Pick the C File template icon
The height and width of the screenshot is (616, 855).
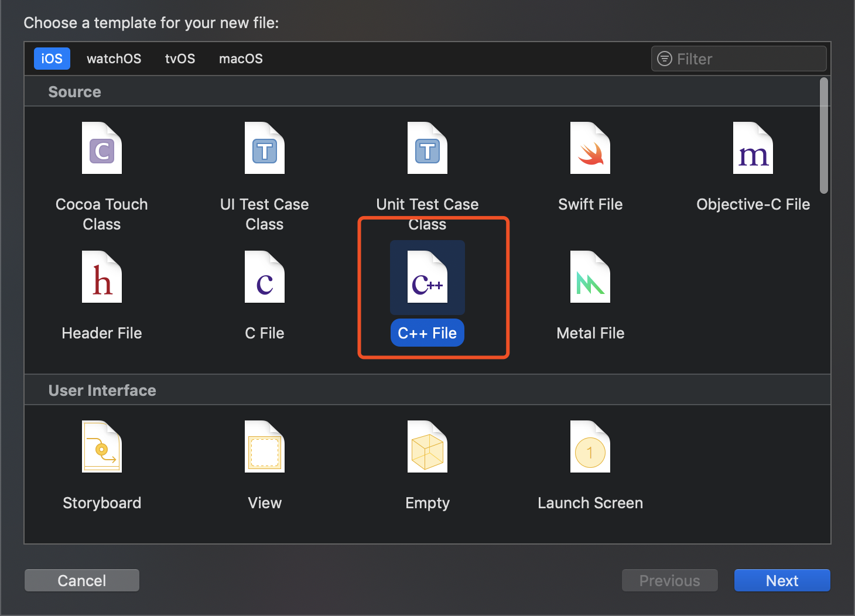pyautogui.click(x=265, y=277)
